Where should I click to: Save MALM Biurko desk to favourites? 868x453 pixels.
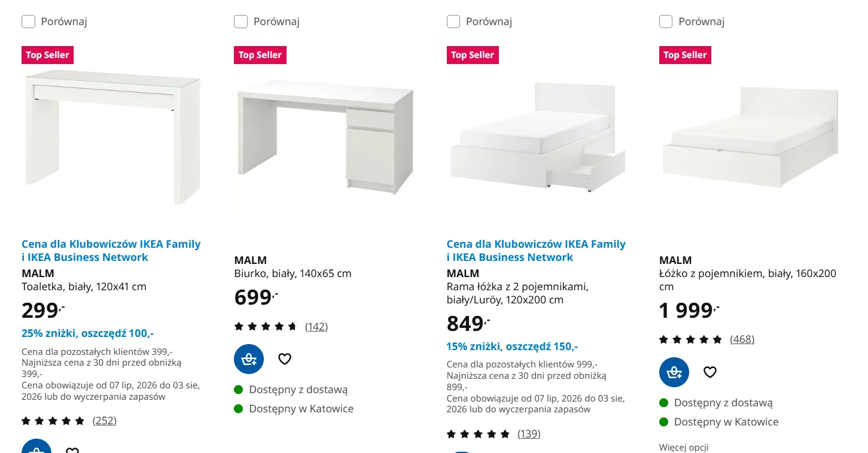[285, 359]
